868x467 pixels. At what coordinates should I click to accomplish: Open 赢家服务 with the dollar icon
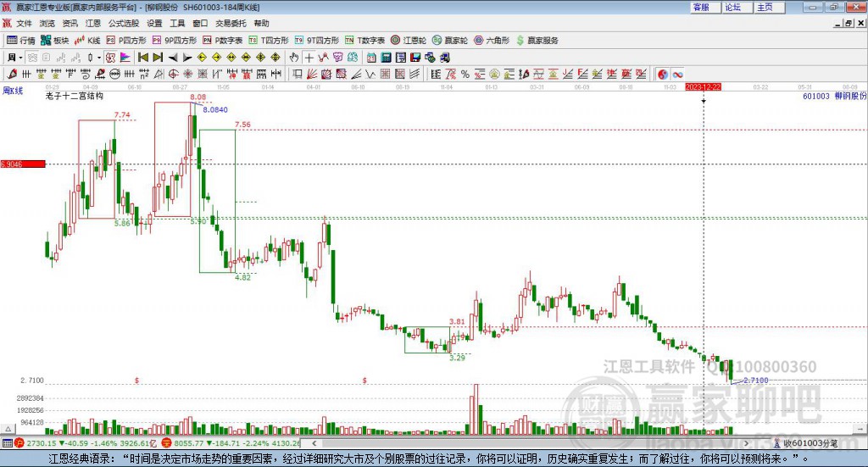(x=537, y=41)
